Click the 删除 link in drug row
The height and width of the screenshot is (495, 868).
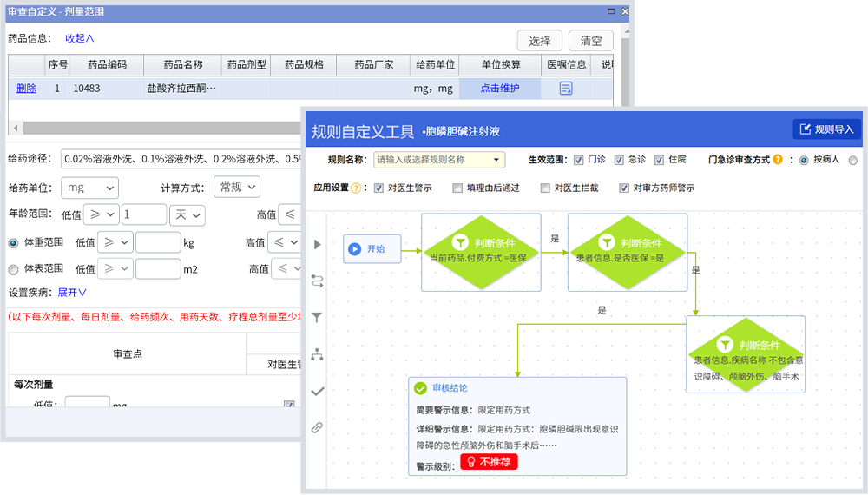click(26, 88)
